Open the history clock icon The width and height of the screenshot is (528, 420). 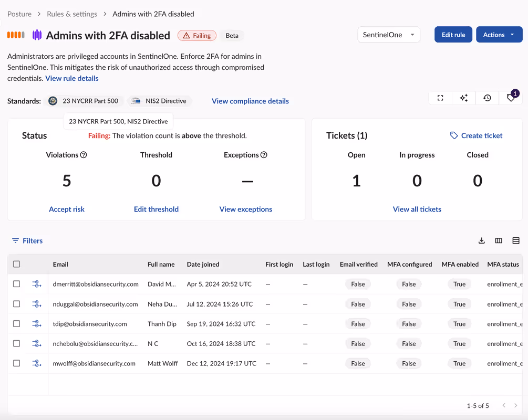487,98
